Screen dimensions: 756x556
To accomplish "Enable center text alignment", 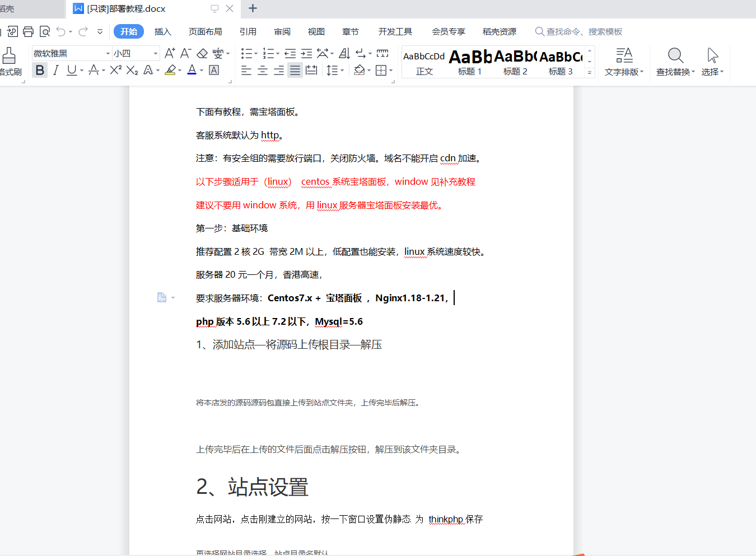I will tap(262, 69).
